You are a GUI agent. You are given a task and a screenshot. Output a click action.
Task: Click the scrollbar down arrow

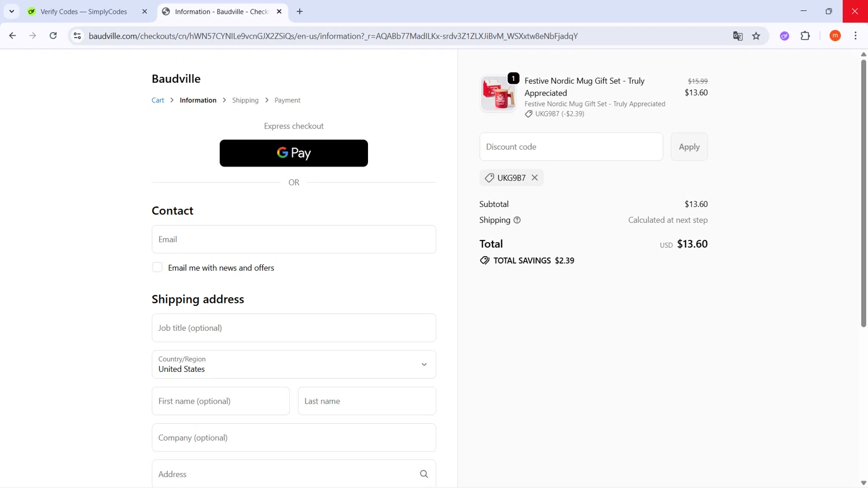863,483
